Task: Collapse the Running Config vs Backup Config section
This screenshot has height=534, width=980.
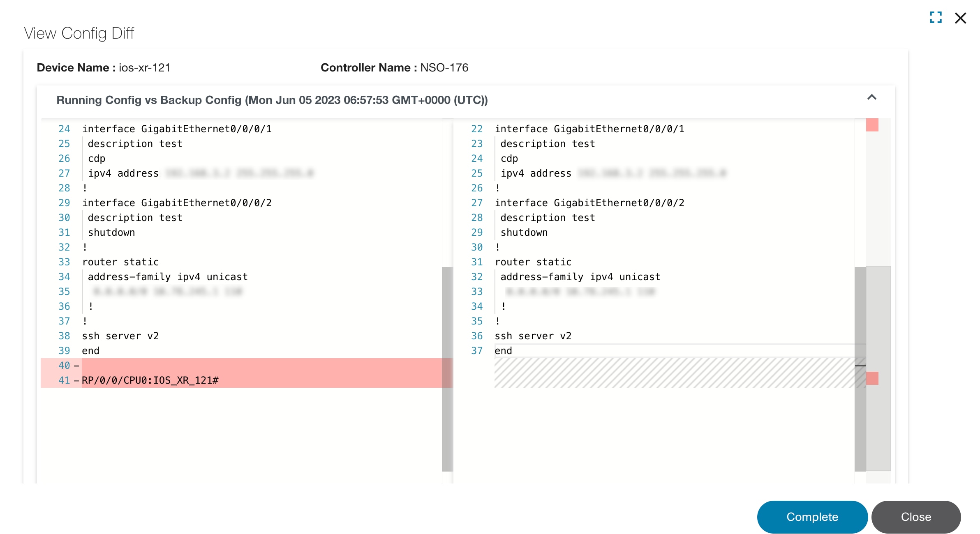Action: pos(871,97)
